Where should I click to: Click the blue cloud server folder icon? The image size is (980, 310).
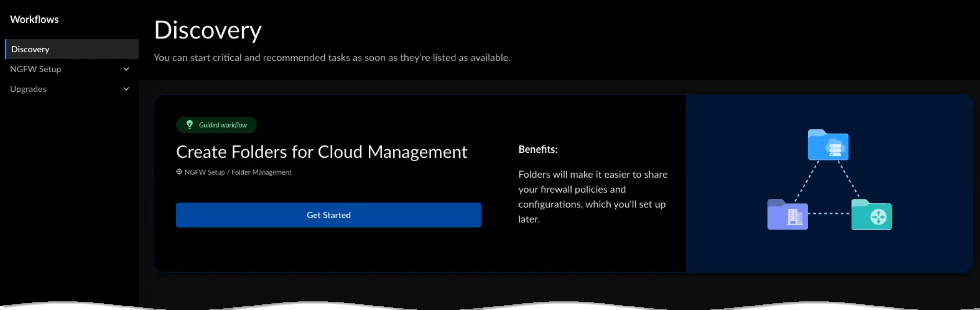(x=828, y=145)
